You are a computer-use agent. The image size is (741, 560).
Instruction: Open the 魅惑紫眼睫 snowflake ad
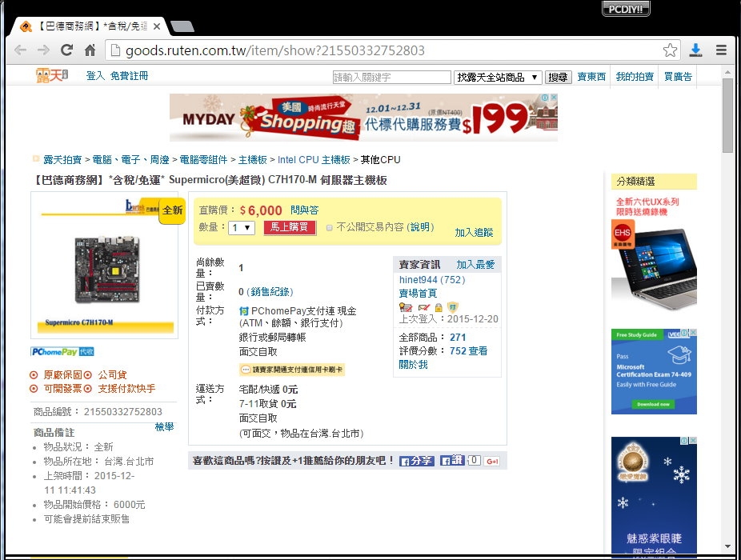[654, 494]
